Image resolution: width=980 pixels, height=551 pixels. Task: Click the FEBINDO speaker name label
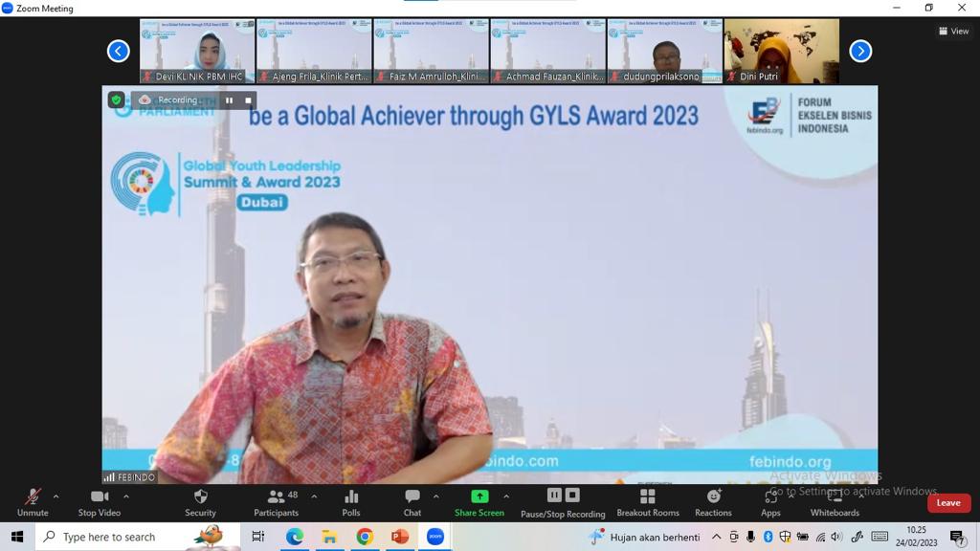pos(129,477)
